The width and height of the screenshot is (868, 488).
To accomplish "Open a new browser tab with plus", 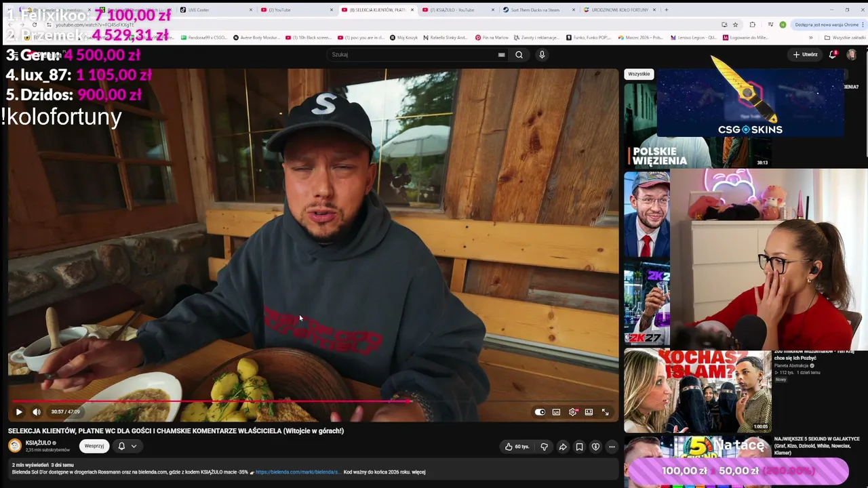I will click(x=667, y=10).
